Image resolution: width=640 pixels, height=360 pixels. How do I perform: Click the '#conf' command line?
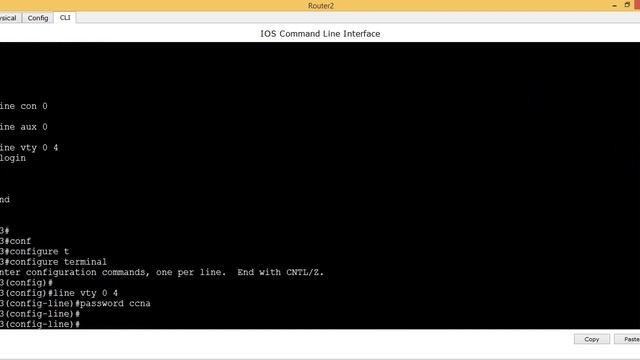[x=16, y=241]
